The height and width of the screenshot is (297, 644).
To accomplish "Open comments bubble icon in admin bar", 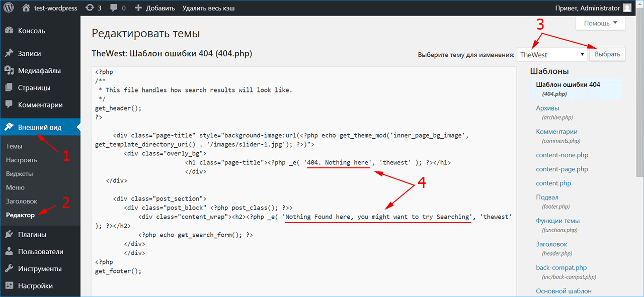I will tap(114, 8).
